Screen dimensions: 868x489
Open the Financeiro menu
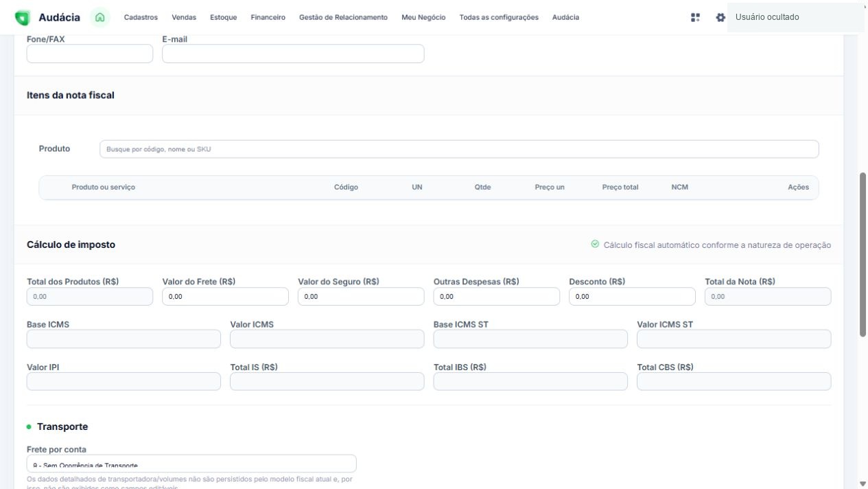pos(268,17)
